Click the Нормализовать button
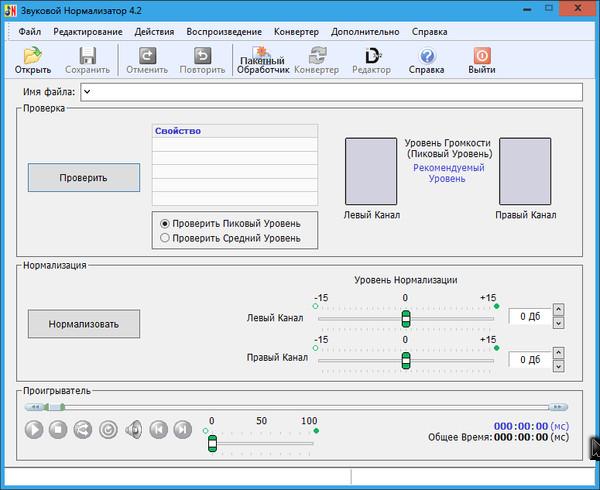 coord(84,324)
